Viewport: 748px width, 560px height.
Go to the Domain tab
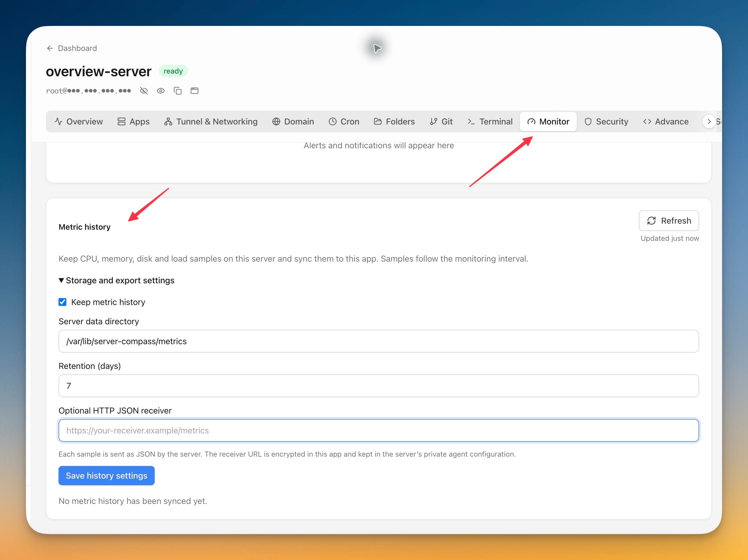click(293, 121)
